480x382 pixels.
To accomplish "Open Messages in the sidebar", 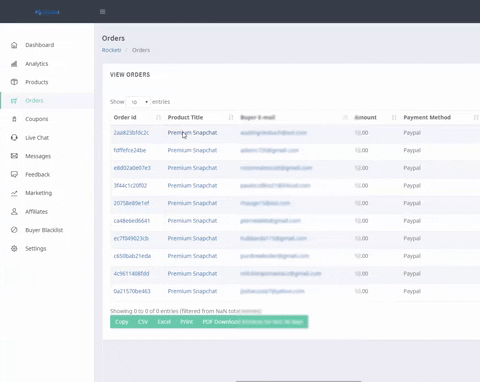I will (x=38, y=156).
